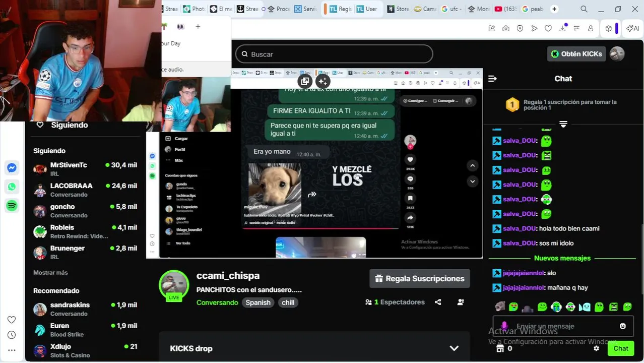The image size is (644, 363).
Task: Click the message input field in chat
Action: point(562,326)
